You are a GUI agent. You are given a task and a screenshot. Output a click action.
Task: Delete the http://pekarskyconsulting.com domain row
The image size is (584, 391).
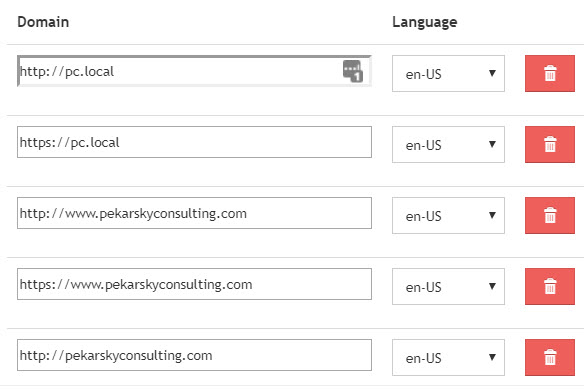tap(550, 357)
